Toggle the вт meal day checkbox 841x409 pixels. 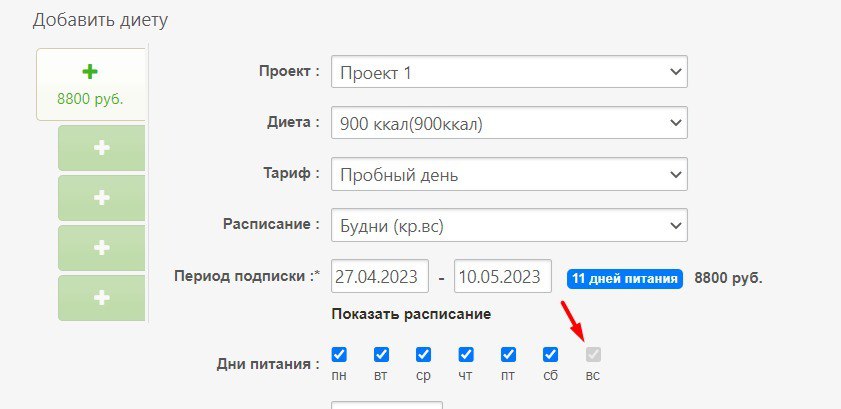point(381,355)
